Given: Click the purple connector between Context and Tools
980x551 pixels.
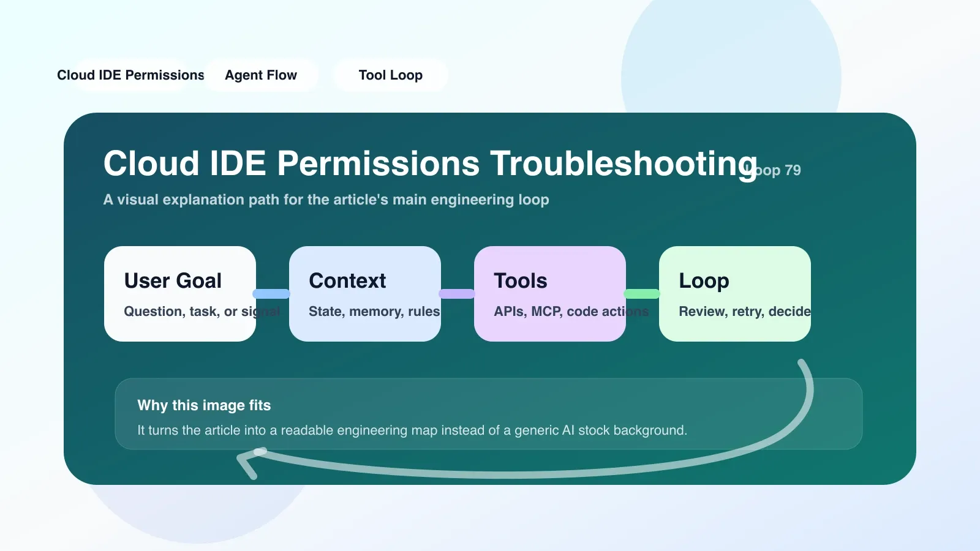Looking at the screenshot, I should pyautogui.click(x=457, y=294).
